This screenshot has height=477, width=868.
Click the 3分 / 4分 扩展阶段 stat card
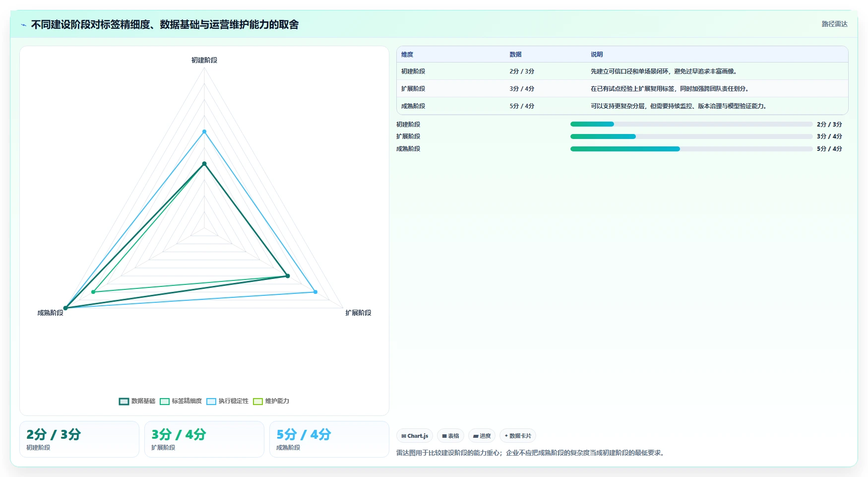coord(204,439)
